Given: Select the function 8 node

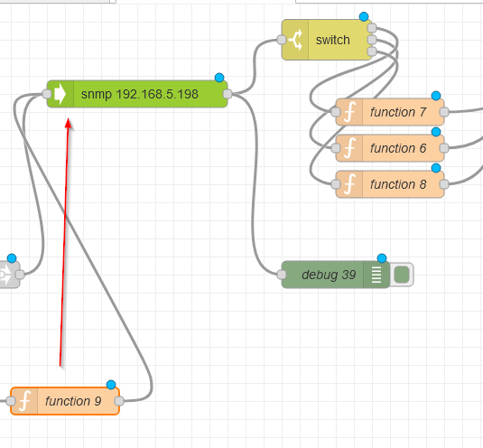Looking at the screenshot, I should 390,184.
